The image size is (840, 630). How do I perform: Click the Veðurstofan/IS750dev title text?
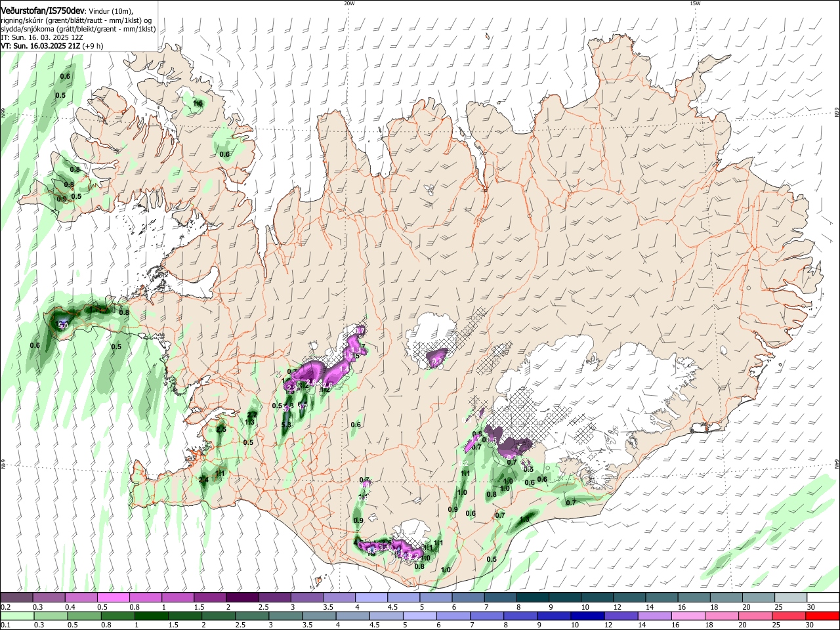(x=43, y=10)
